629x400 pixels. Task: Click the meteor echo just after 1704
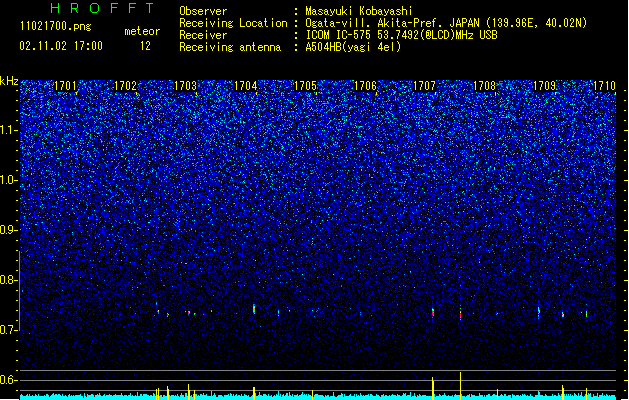coord(254,309)
